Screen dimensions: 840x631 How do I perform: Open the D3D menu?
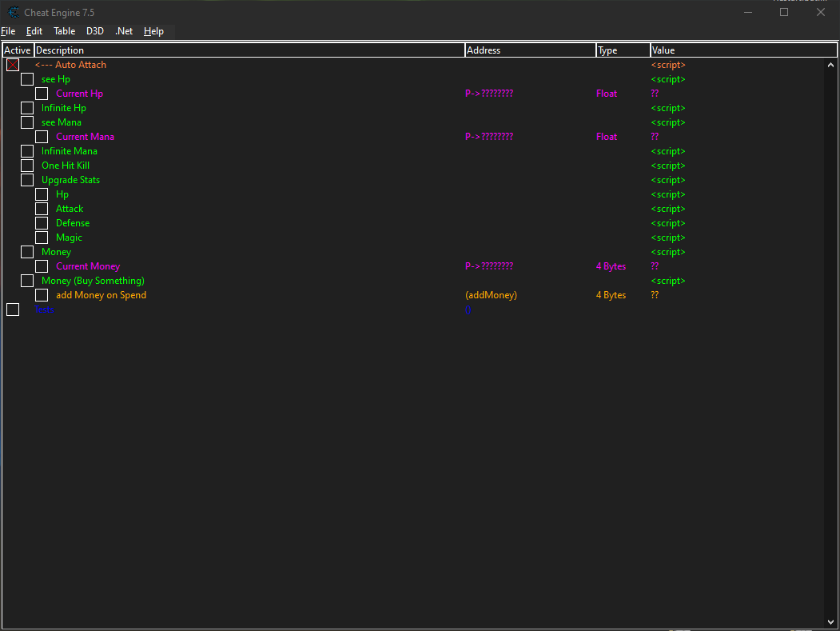(x=95, y=31)
